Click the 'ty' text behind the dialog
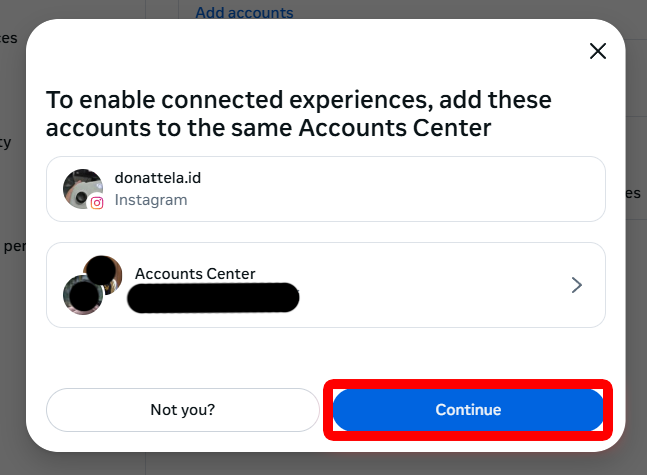The height and width of the screenshot is (475, 647). [x=6, y=142]
